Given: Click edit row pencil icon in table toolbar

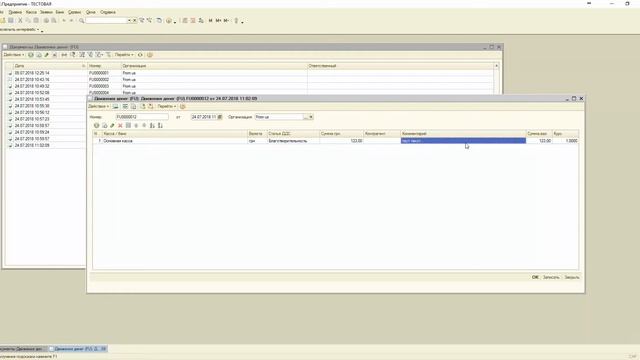Looking at the screenshot, I should click(112, 125).
